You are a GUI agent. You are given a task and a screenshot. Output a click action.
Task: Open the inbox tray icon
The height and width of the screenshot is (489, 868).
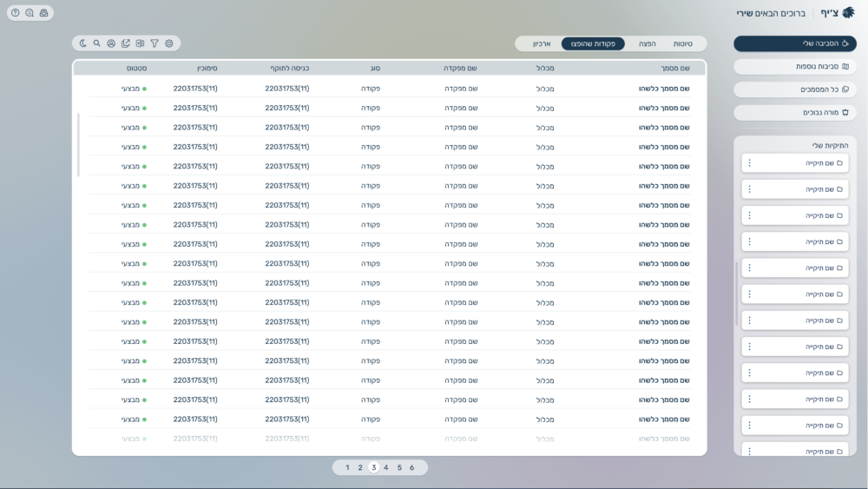[43, 13]
